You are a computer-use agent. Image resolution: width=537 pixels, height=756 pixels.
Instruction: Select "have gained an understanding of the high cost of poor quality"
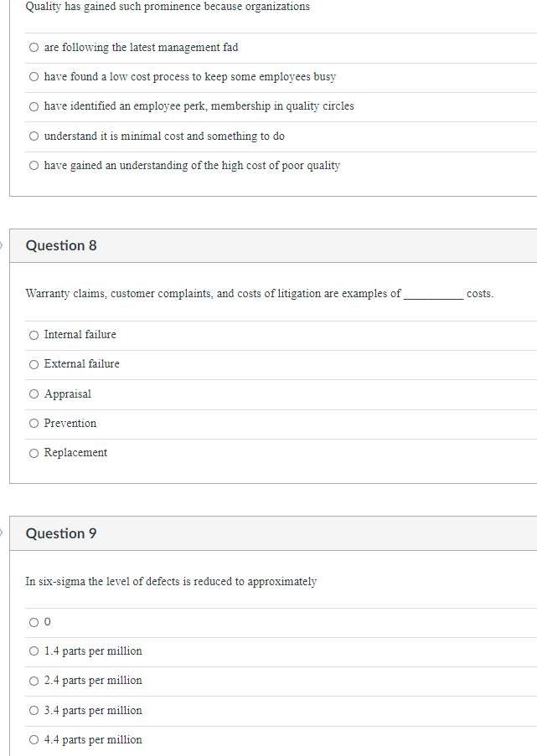[x=34, y=165]
